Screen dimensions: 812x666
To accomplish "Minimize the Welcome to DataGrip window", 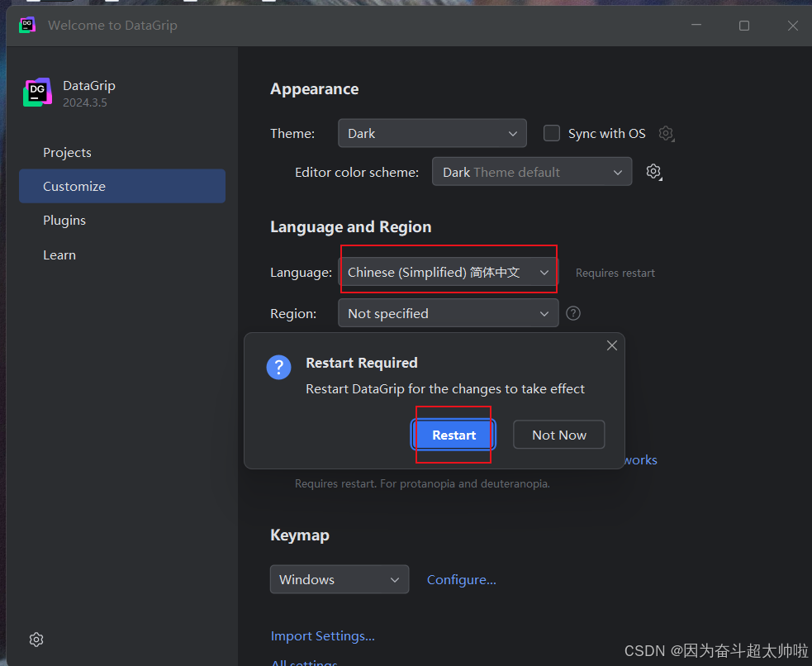I will point(696,25).
